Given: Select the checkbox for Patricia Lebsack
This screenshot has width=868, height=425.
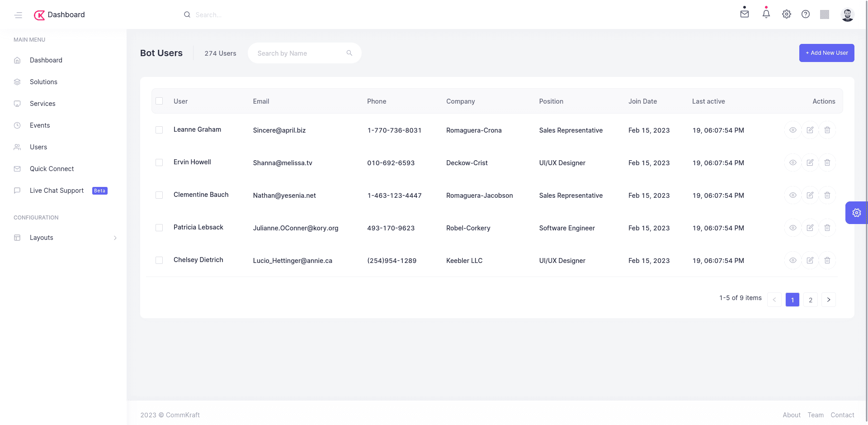Looking at the screenshot, I should (x=159, y=228).
